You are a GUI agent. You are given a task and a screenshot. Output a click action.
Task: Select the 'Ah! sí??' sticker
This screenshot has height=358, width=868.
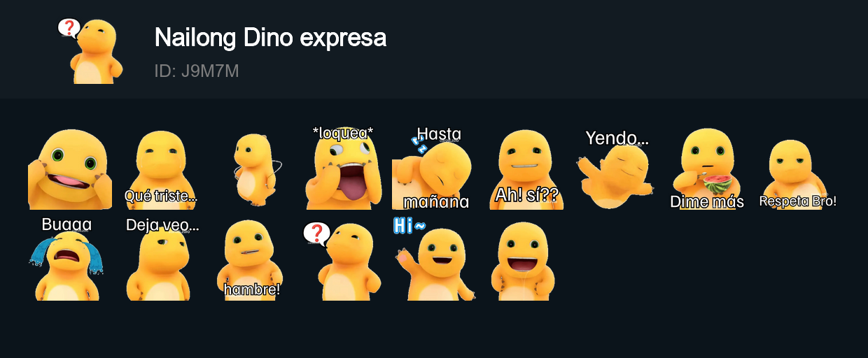point(525,168)
